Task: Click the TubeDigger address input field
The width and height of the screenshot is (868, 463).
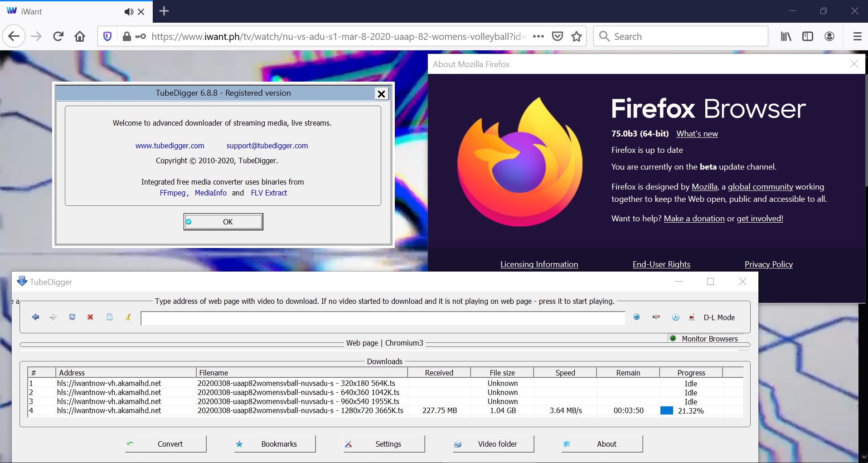Action: 383,318
